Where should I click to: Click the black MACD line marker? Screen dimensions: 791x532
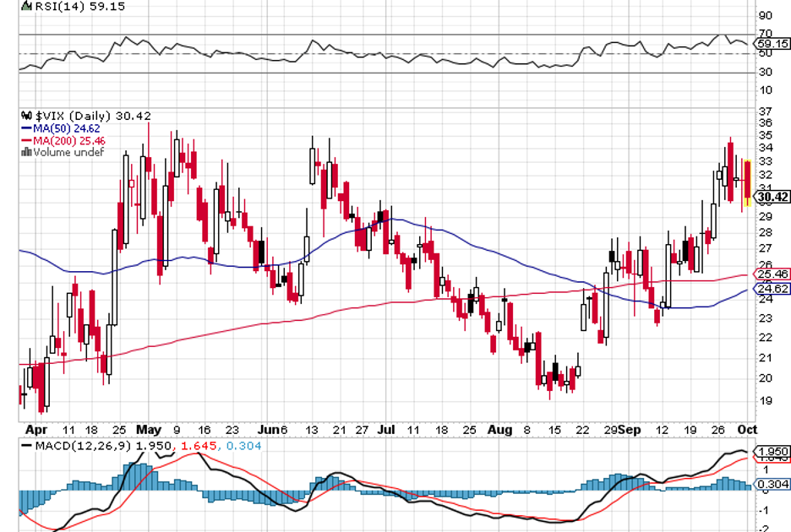point(27,445)
